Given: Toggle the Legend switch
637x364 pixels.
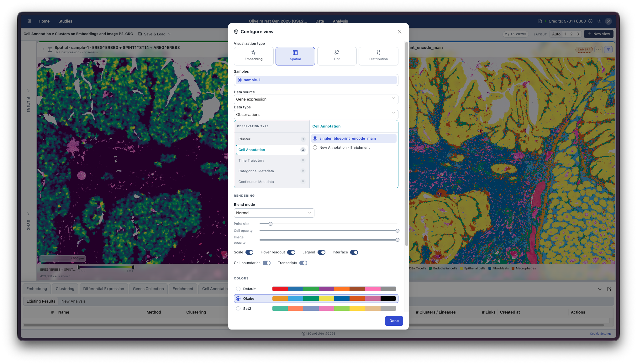Looking at the screenshot, I should click(x=322, y=252).
